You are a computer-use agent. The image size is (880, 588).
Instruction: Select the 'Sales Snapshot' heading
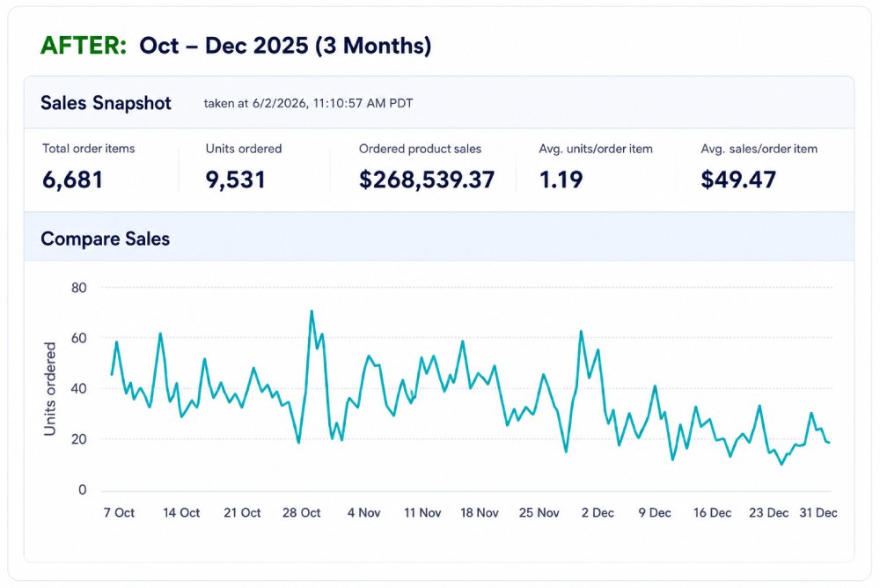(x=106, y=103)
